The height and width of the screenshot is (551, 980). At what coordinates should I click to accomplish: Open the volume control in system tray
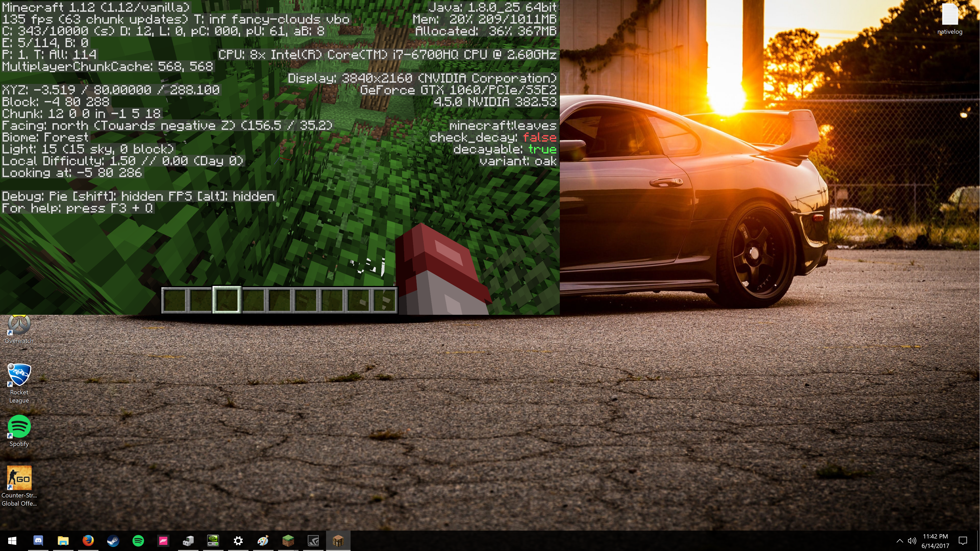912,540
